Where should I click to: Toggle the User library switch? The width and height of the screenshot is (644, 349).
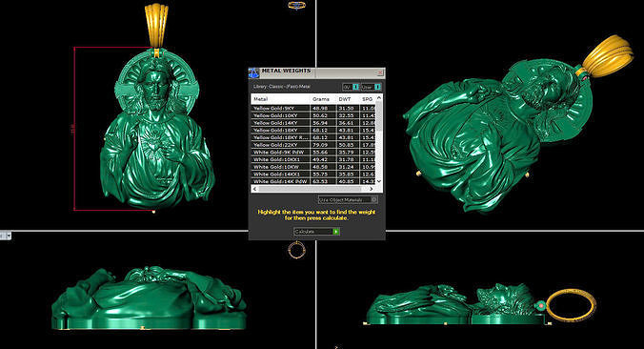coord(377,87)
